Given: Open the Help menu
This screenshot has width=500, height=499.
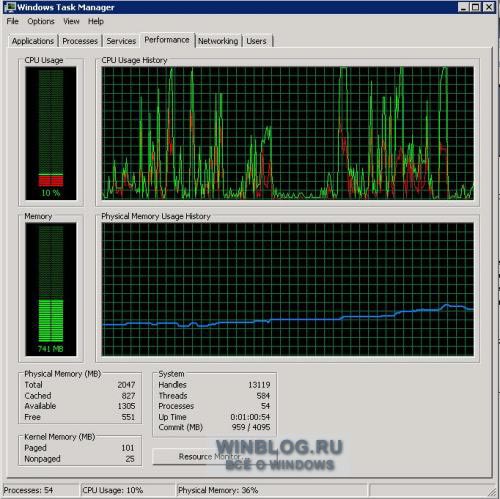Looking at the screenshot, I should point(96,21).
